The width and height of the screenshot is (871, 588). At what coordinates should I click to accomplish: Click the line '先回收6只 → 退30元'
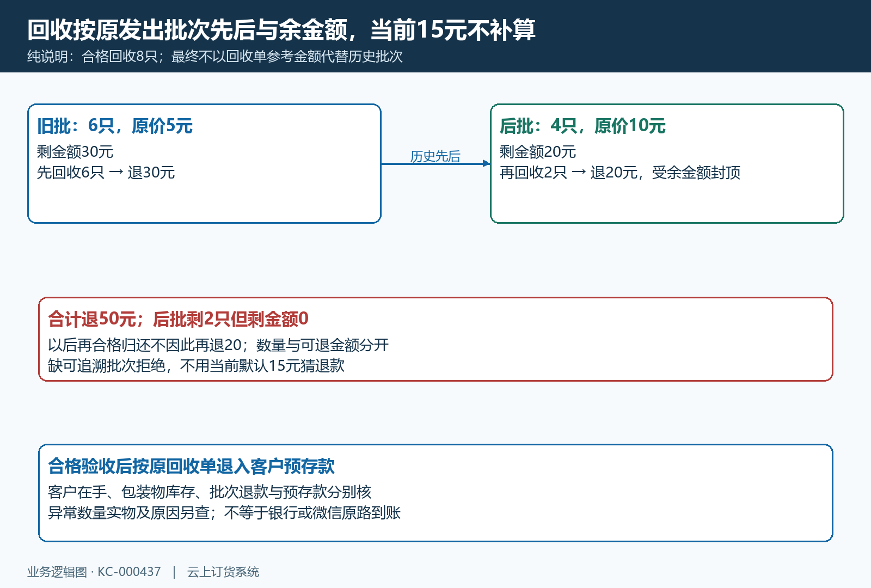tap(106, 173)
